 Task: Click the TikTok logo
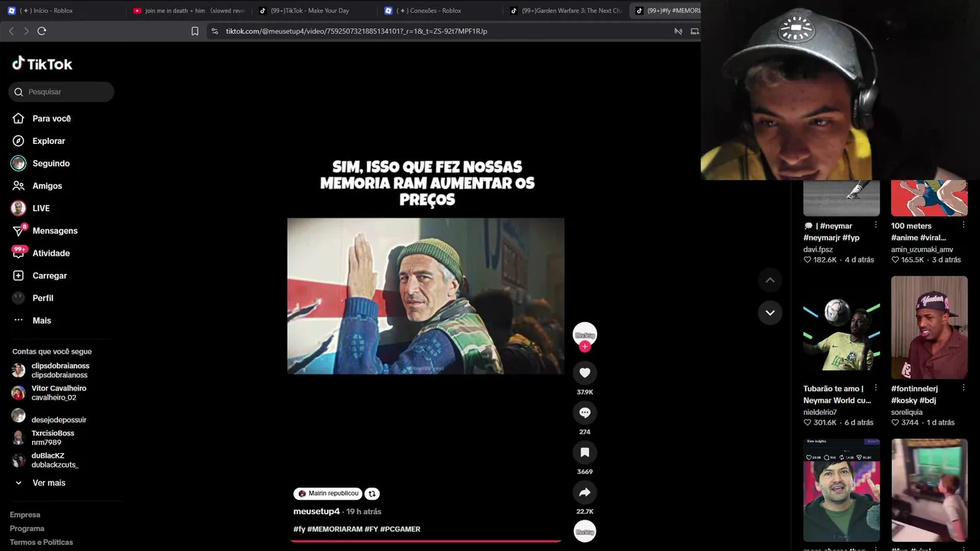[42, 64]
